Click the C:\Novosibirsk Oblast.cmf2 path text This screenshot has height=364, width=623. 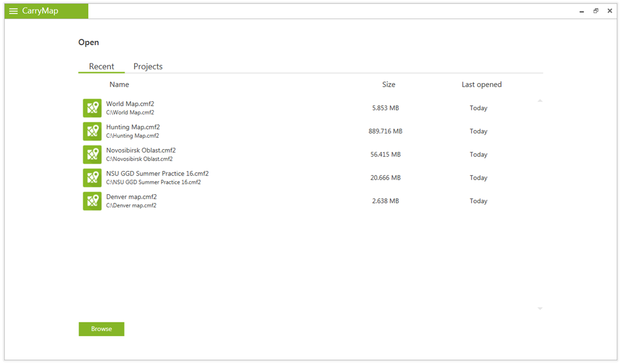pyautogui.click(x=139, y=159)
